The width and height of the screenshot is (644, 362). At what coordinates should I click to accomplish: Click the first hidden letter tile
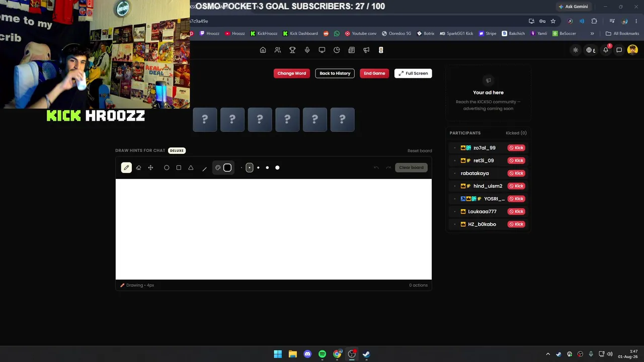205,120
